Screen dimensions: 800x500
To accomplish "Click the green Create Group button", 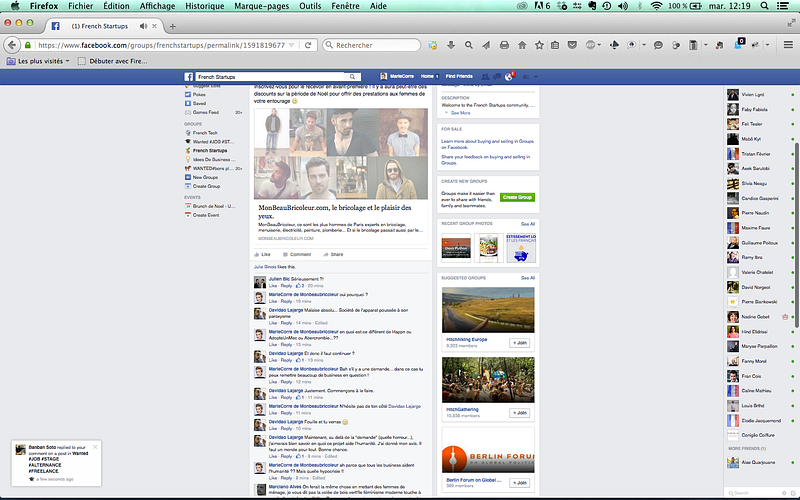I will click(x=517, y=197).
